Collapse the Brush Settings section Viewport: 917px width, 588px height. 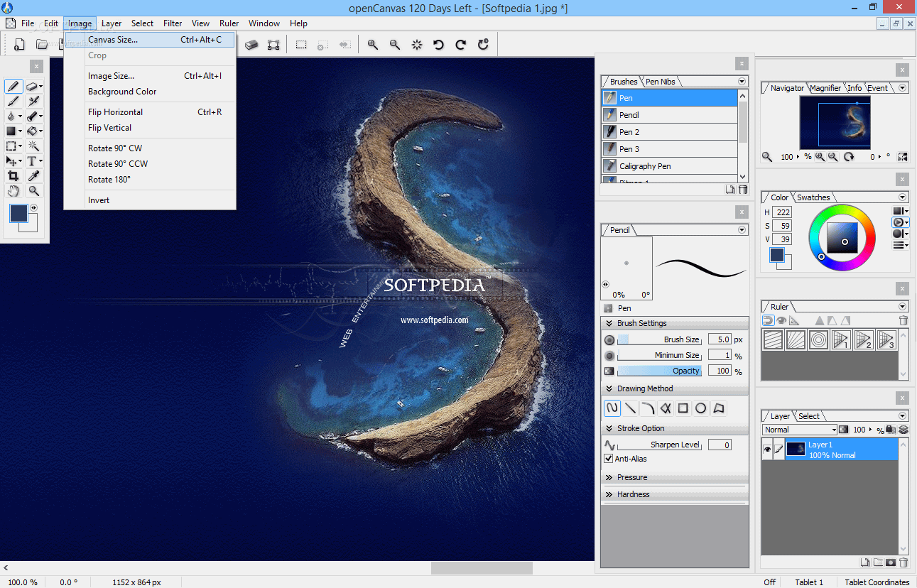click(609, 323)
